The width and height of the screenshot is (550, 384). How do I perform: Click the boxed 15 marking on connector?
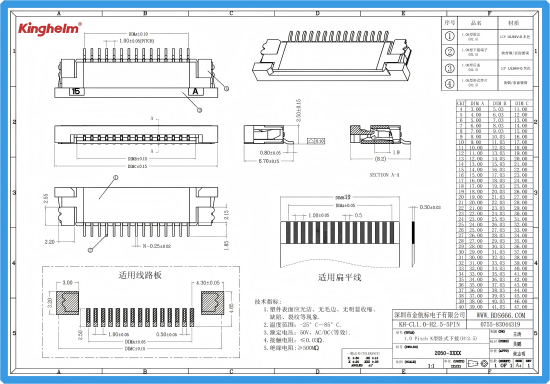click(76, 92)
